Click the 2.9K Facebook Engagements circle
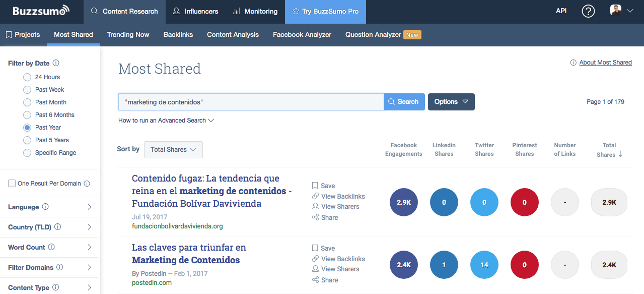 [x=404, y=202]
